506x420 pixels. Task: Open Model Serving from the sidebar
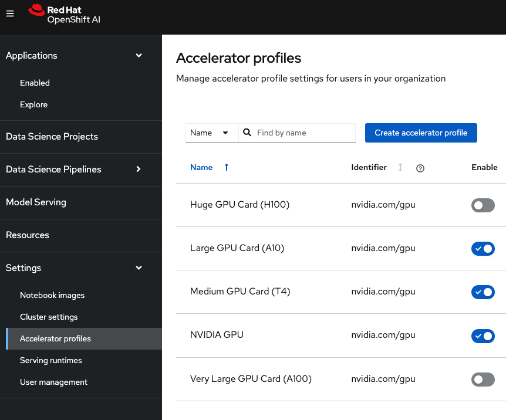tap(36, 202)
